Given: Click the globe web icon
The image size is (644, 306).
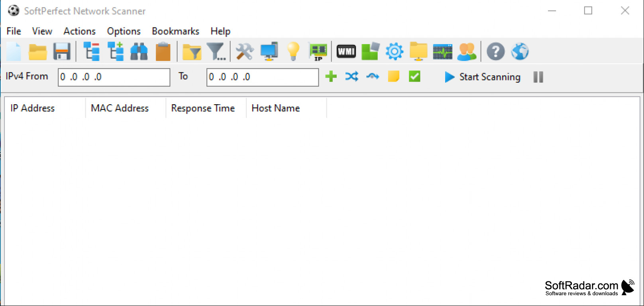Looking at the screenshot, I should coord(520,52).
